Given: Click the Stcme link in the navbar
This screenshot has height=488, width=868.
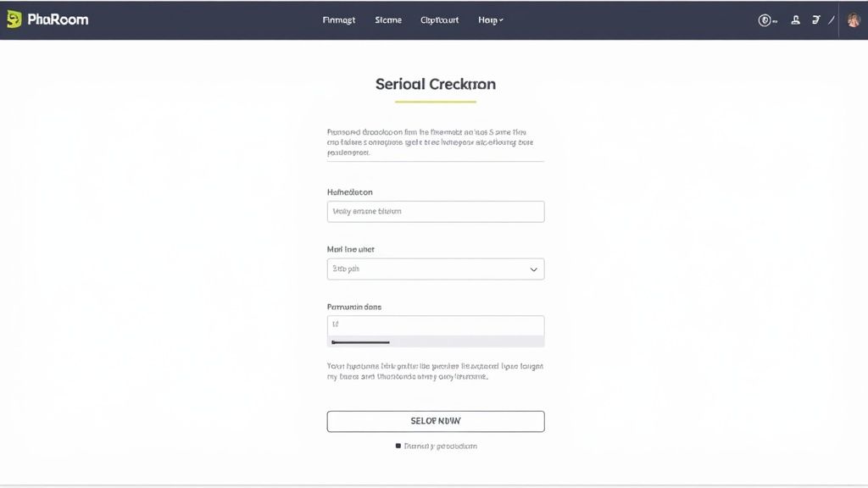Looking at the screenshot, I should pyautogui.click(x=388, y=19).
